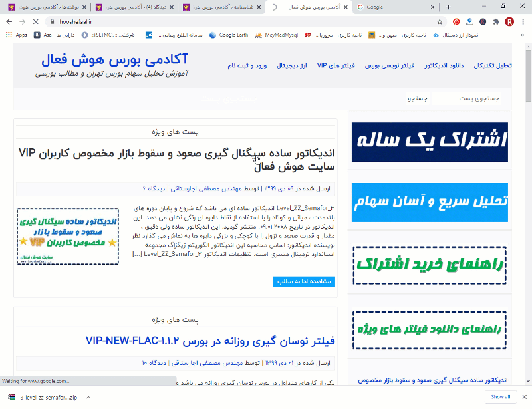Viewport: 532px width, 409px height.
Task: Open a new tab with the plus button
Action: coord(448,7)
